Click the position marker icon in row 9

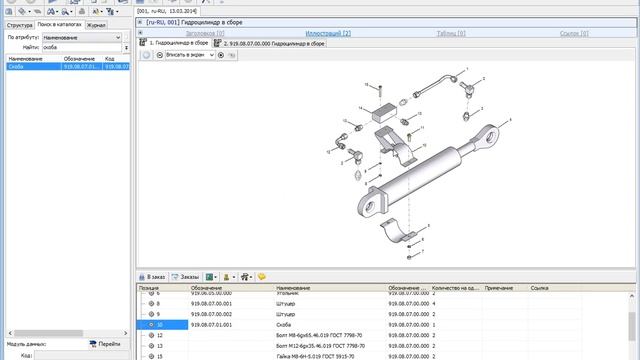coord(151,314)
